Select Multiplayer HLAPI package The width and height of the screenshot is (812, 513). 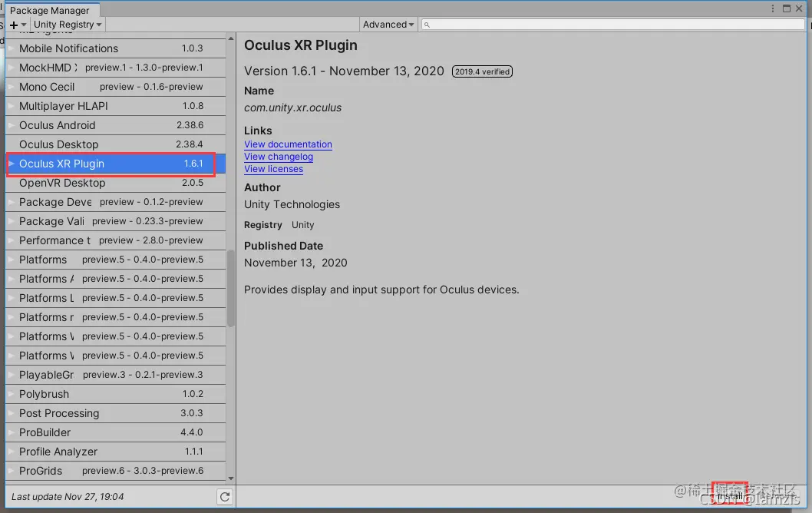[115, 106]
